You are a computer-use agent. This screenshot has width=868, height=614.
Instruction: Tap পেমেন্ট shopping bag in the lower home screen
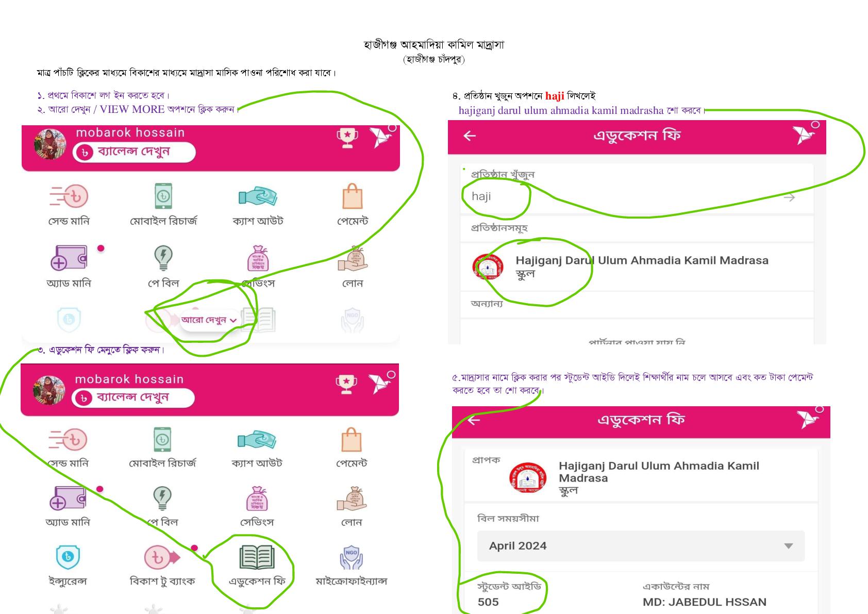coord(352,440)
